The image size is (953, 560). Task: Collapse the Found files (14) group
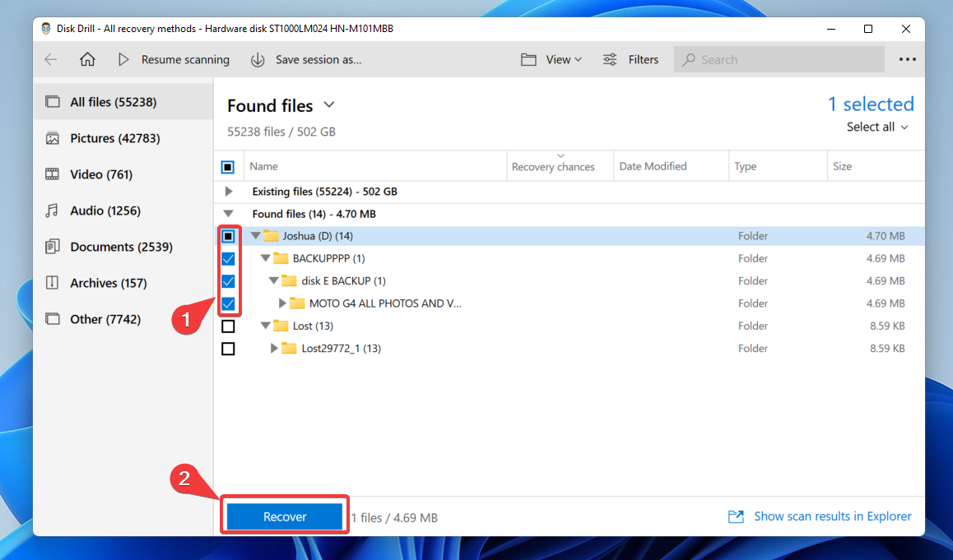click(x=229, y=214)
